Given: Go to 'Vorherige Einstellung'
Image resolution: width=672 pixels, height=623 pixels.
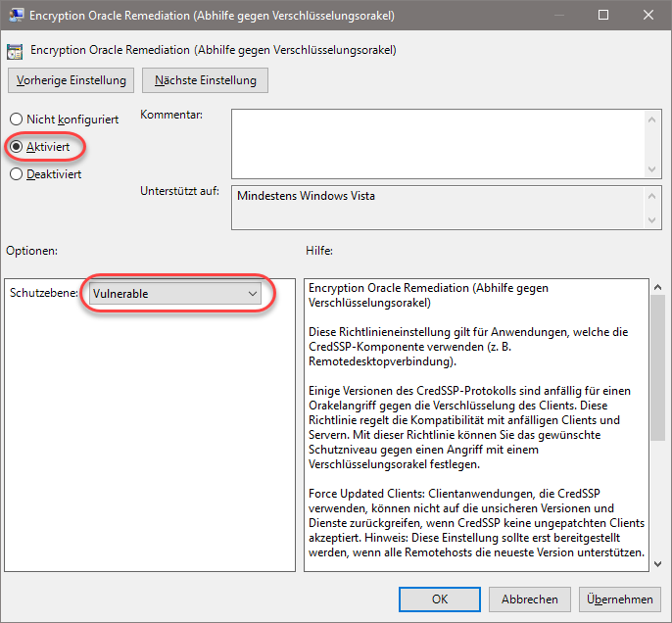Looking at the screenshot, I should pos(70,80).
